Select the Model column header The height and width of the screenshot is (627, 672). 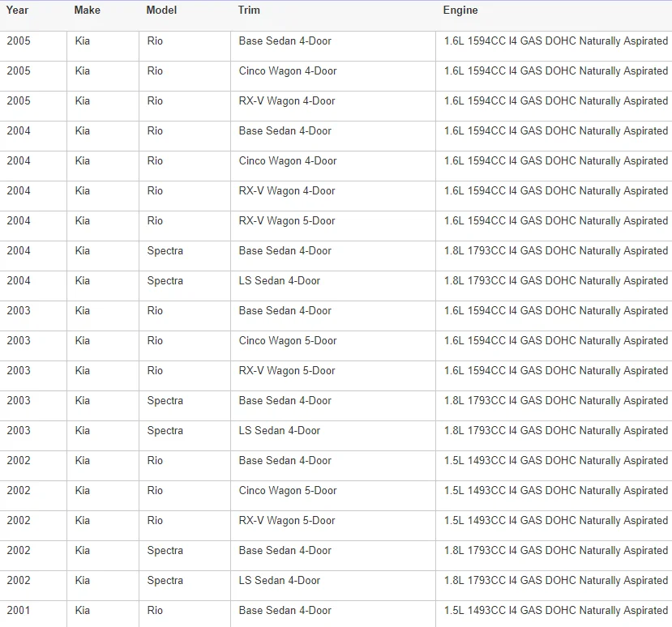tap(161, 10)
